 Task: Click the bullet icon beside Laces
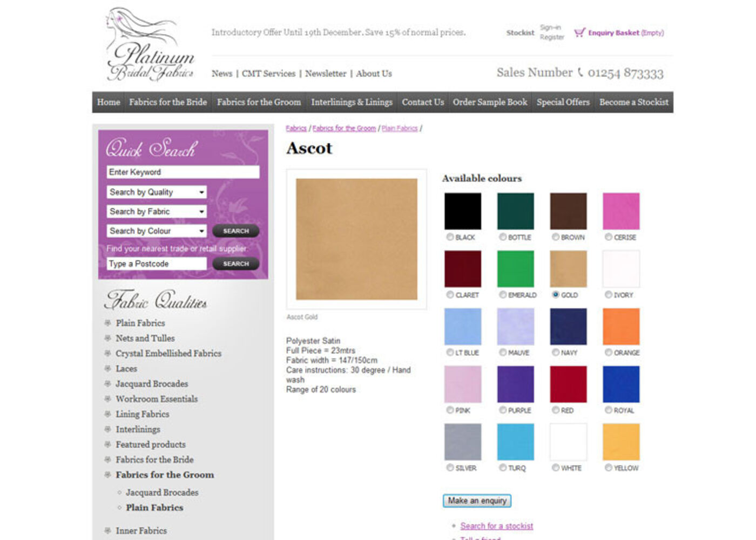click(x=107, y=369)
